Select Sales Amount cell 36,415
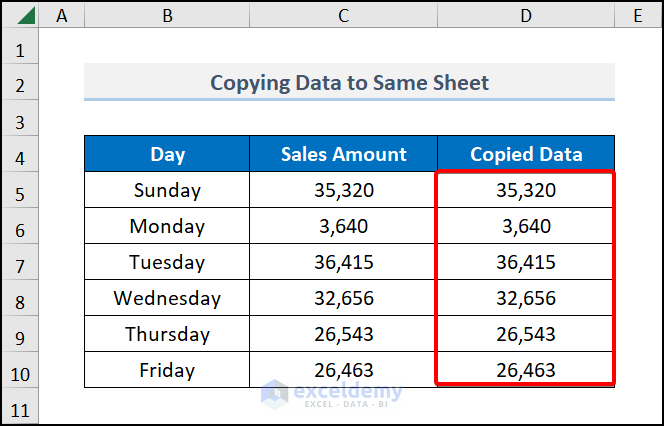The width and height of the screenshot is (664, 426). pyautogui.click(x=343, y=262)
